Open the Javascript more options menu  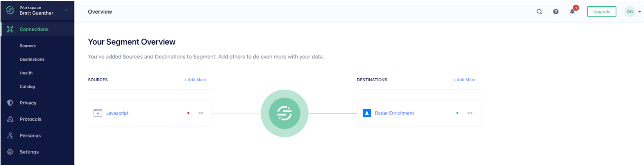pyautogui.click(x=201, y=113)
